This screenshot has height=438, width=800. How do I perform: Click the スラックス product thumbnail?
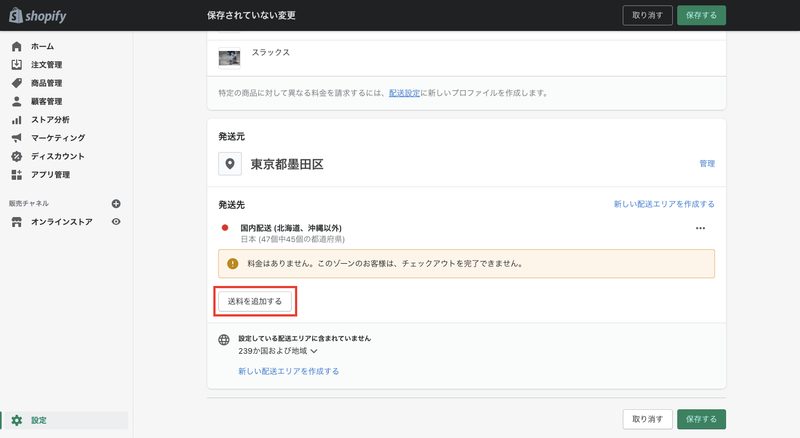[229, 58]
